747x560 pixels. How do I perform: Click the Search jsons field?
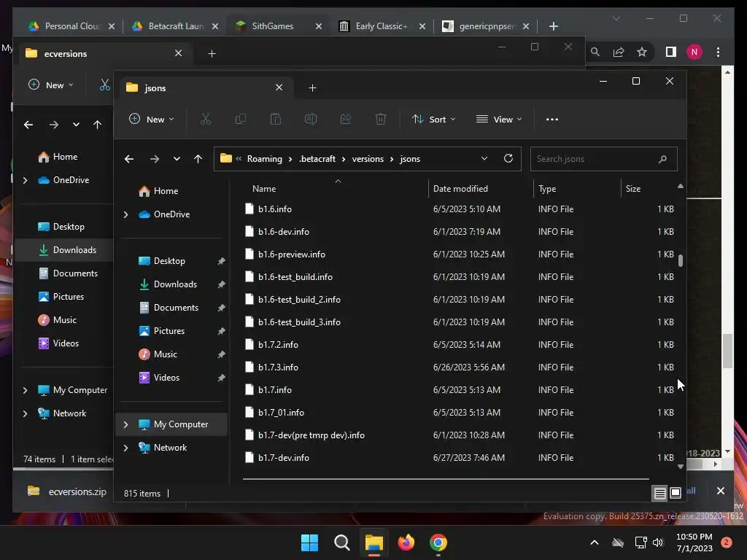(603, 159)
